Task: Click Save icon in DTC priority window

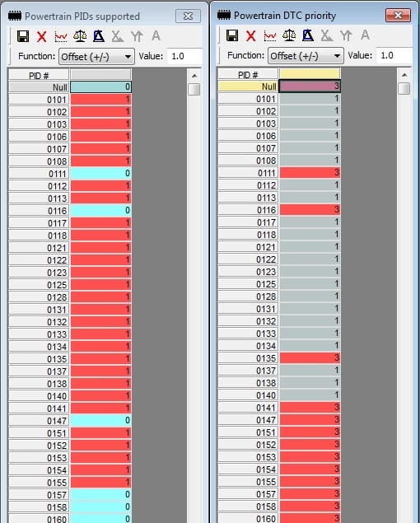Action: (x=232, y=35)
